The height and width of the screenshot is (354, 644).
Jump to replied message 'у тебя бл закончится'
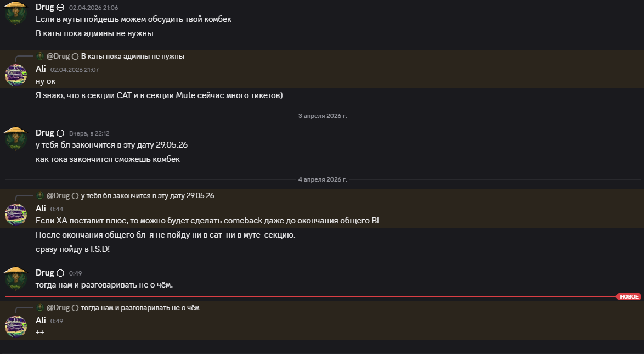(x=148, y=196)
